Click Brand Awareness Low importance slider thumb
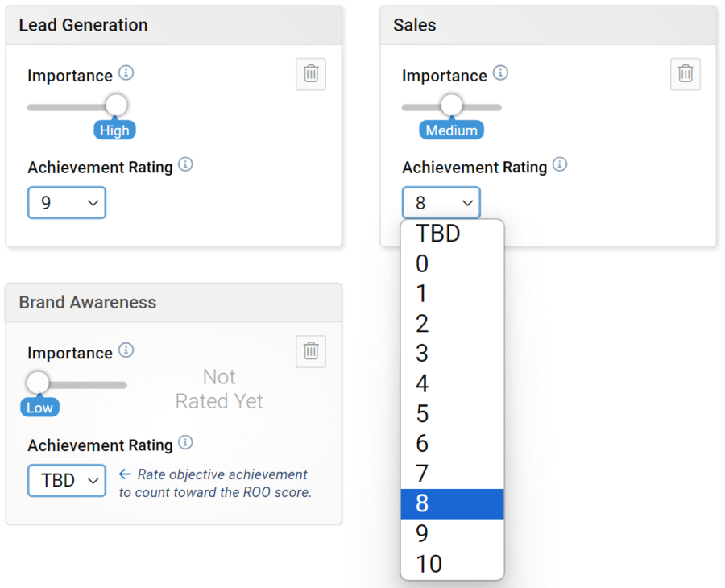Screen dimensions: 725x588 pos(38,383)
